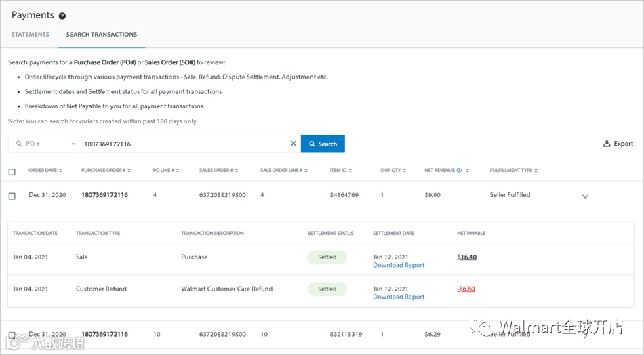Open the PO # search type dropdown
Screen dimensions: 644x355
pos(44,144)
